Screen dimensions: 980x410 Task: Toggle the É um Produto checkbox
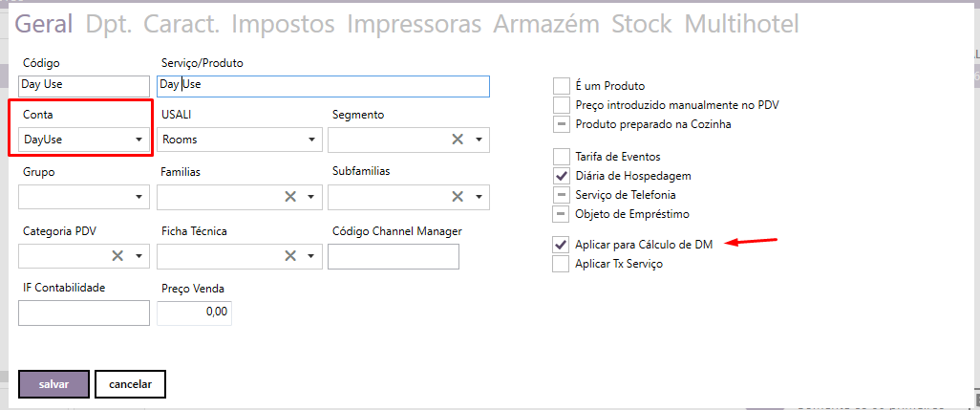click(x=562, y=86)
